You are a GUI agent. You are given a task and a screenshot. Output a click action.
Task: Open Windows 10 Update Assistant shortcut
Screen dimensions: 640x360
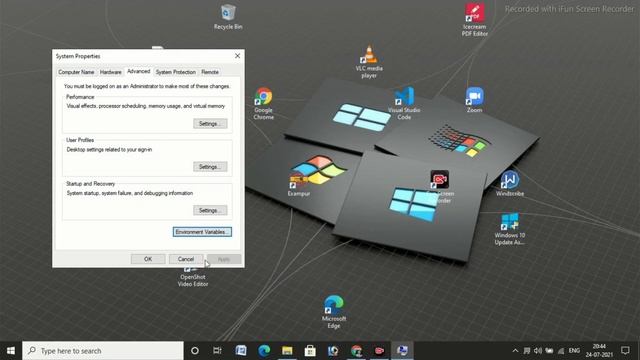click(509, 229)
